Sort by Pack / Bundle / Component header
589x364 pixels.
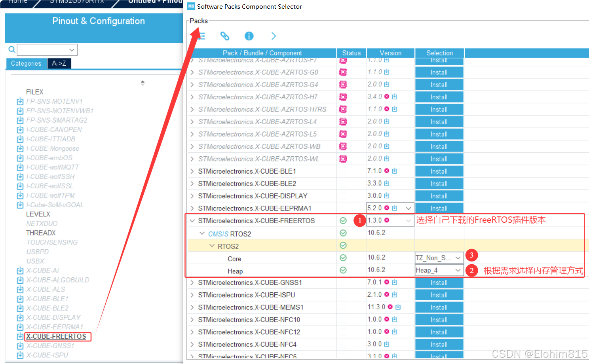(x=262, y=53)
